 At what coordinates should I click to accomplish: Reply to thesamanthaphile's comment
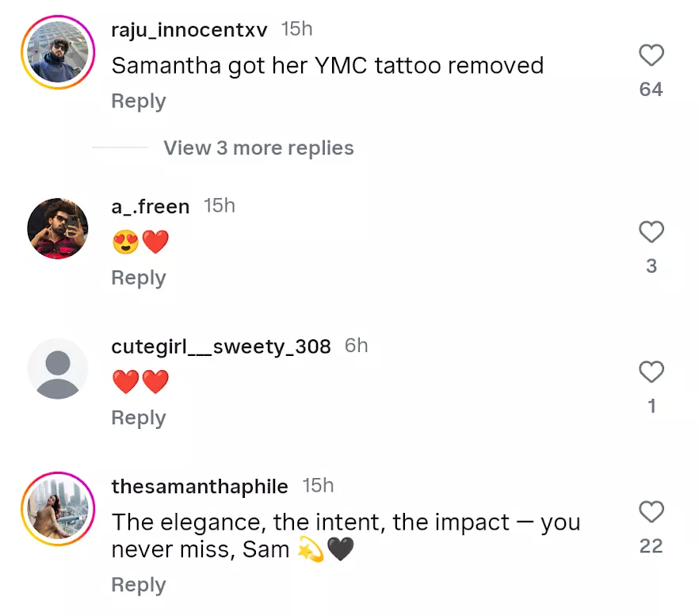(138, 585)
